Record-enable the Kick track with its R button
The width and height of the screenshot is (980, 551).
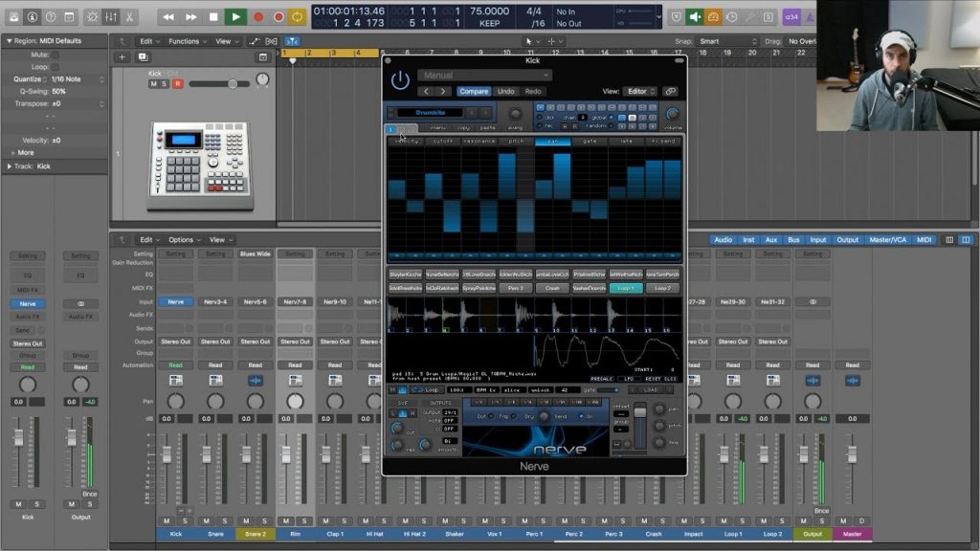click(178, 84)
